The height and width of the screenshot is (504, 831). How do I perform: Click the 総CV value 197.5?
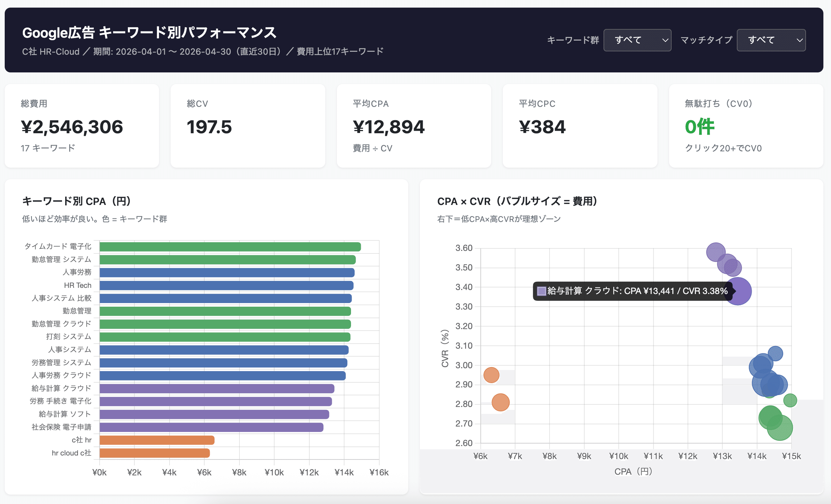pyautogui.click(x=209, y=127)
